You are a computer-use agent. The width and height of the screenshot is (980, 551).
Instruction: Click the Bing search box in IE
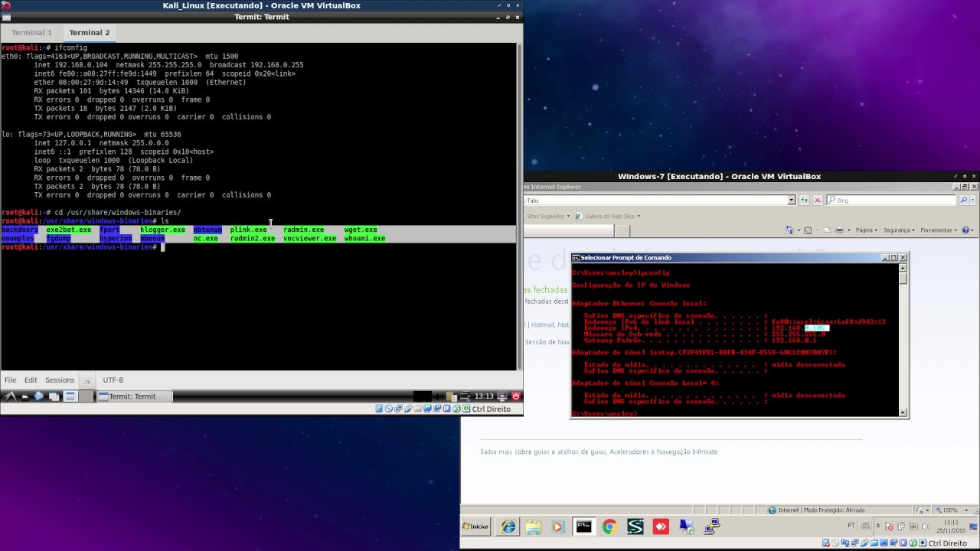tap(890, 200)
